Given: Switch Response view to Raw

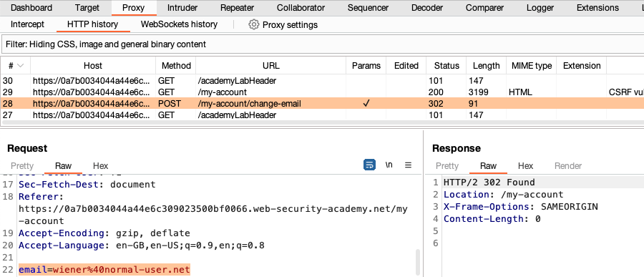Looking at the screenshot, I should (488, 165).
